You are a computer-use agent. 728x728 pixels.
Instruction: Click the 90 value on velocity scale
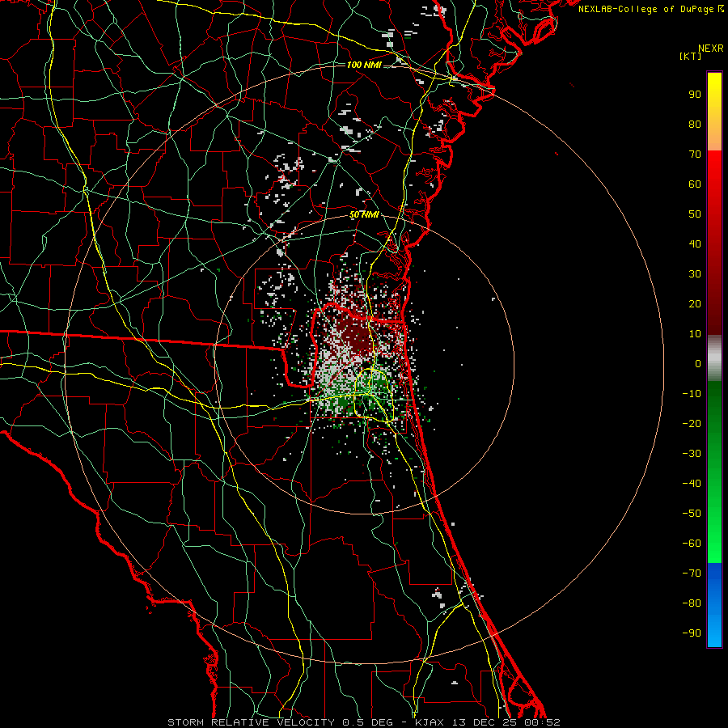[695, 95]
